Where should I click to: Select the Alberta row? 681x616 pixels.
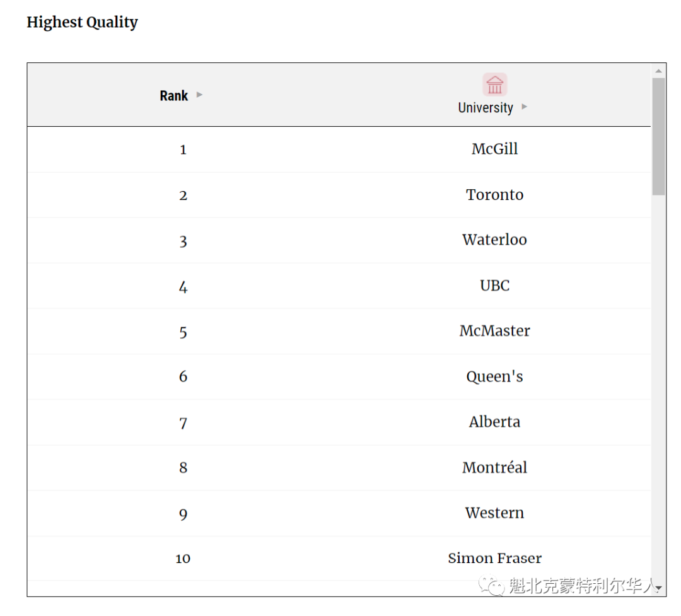(339, 422)
